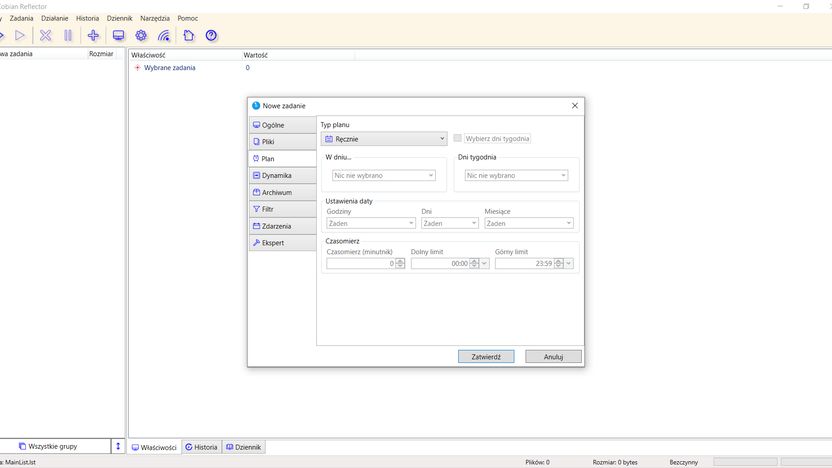Viewport: 832px width, 468px height.
Task: Open the Miesiące dropdown
Action: pos(529,223)
